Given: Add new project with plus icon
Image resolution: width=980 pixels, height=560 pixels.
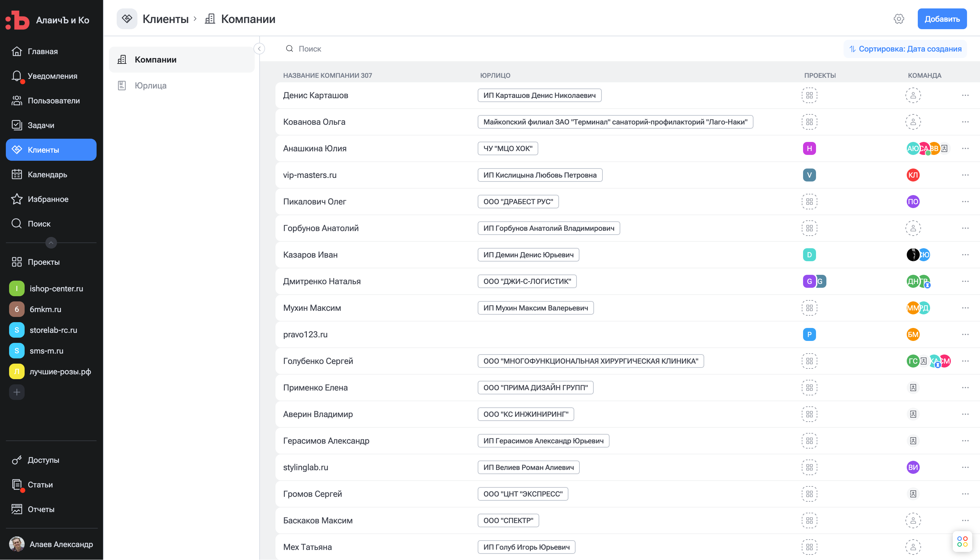Looking at the screenshot, I should 17,392.
